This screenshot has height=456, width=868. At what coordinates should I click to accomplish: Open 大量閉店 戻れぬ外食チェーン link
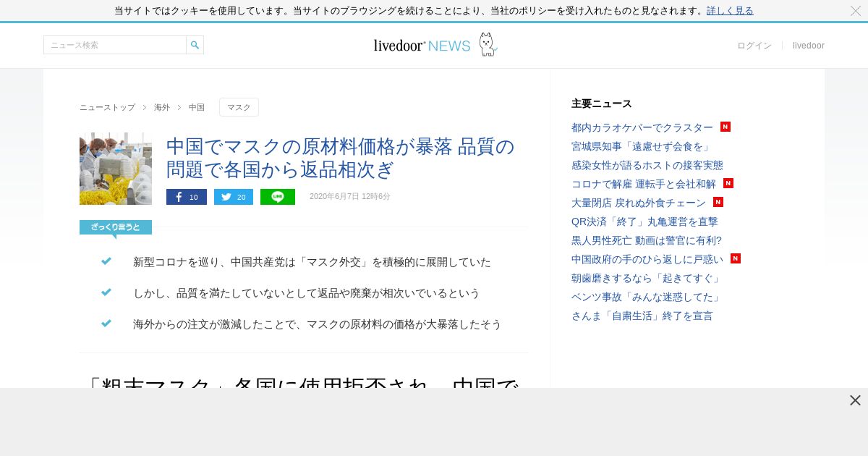pos(639,203)
